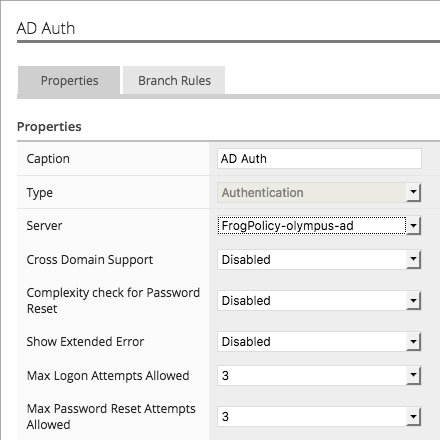Select the Properties tab
Viewport: 440px width, 440px height.
click(69, 80)
